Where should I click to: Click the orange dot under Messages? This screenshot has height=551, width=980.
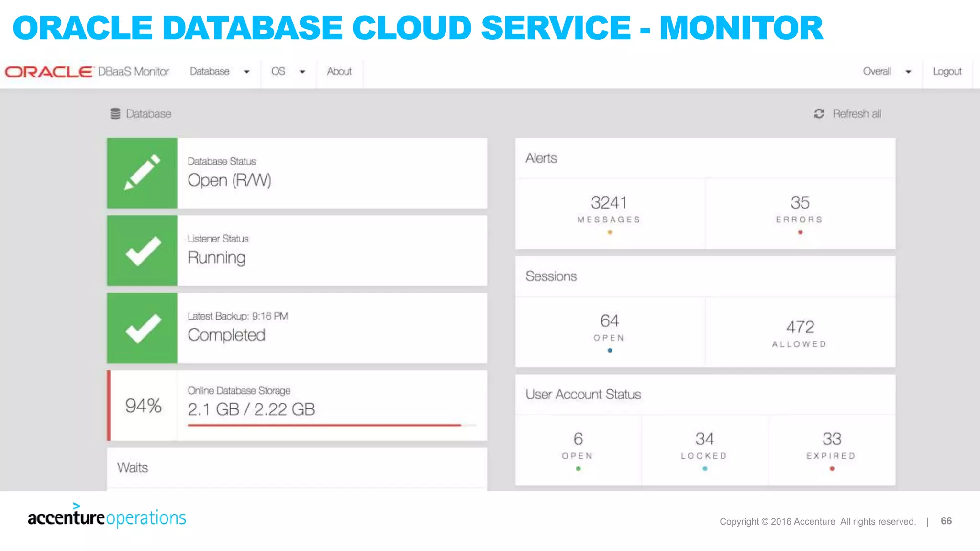pyautogui.click(x=610, y=232)
